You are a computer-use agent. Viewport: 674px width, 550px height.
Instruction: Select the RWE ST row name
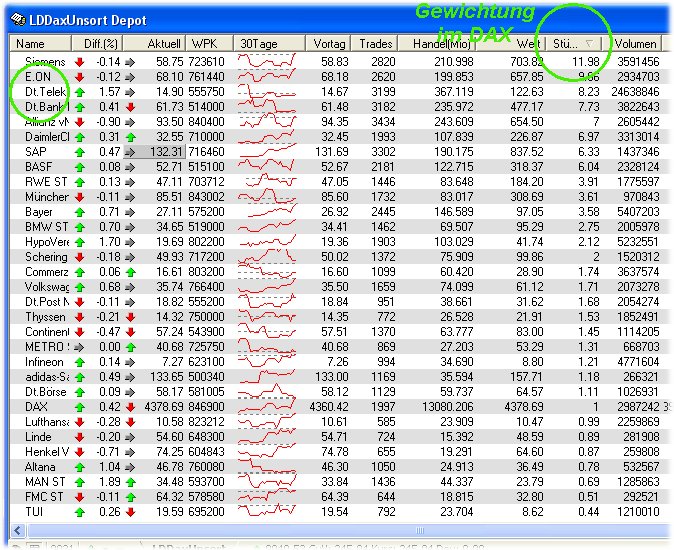pos(46,182)
